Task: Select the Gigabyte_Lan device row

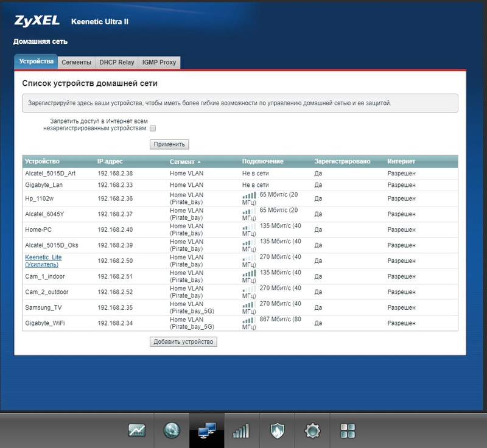Action: (240, 185)
